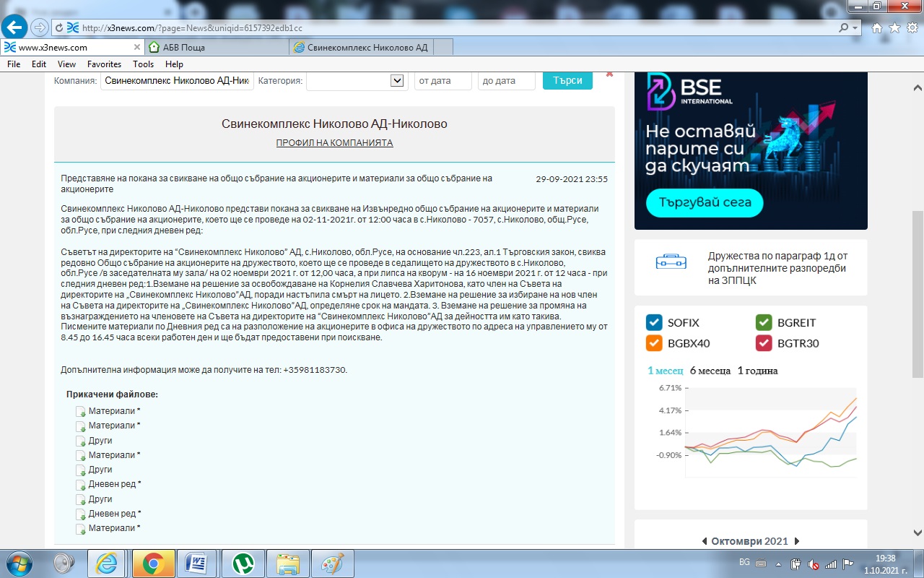This screenshot has height=578, width=924.
Task: Click the 'от дата' date input field
Action: (x=443, y=81)
